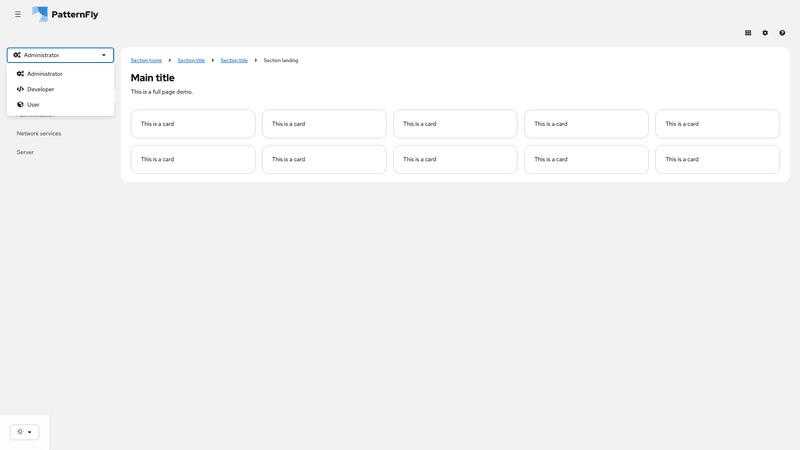Click the Section landing breadcrumb text

click(281, 60)
